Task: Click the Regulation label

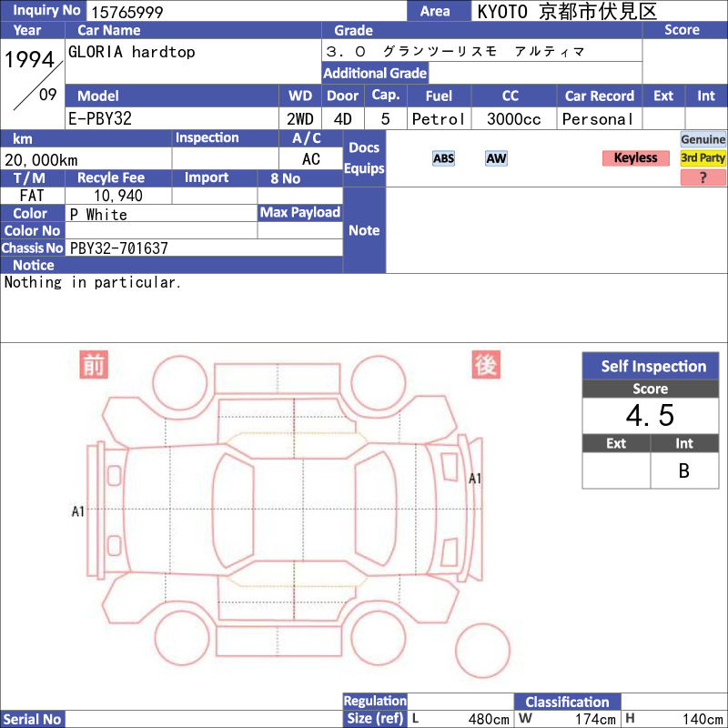Action: pos(375,701)
